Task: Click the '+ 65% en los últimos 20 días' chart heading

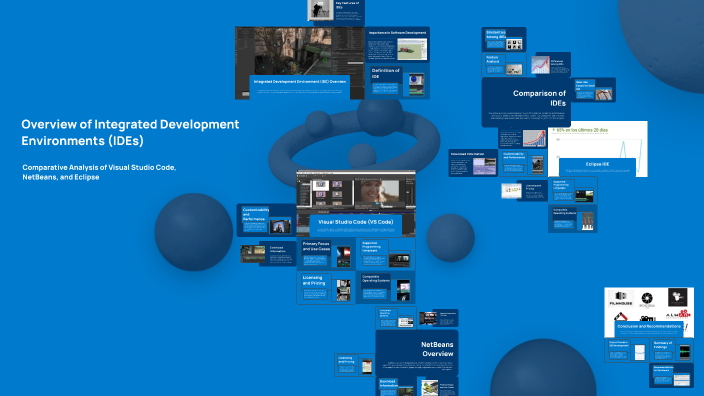Action: [580, 130]
